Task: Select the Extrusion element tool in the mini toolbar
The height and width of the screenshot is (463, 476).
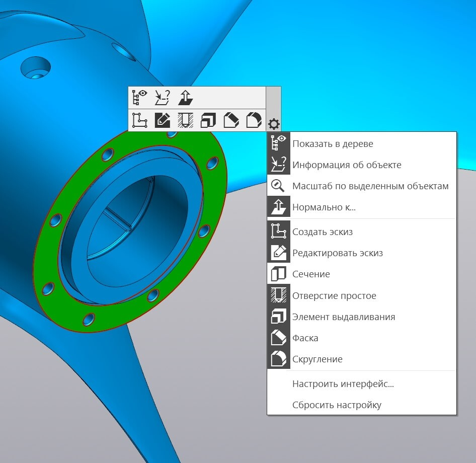Action: (x=208, y=120)
